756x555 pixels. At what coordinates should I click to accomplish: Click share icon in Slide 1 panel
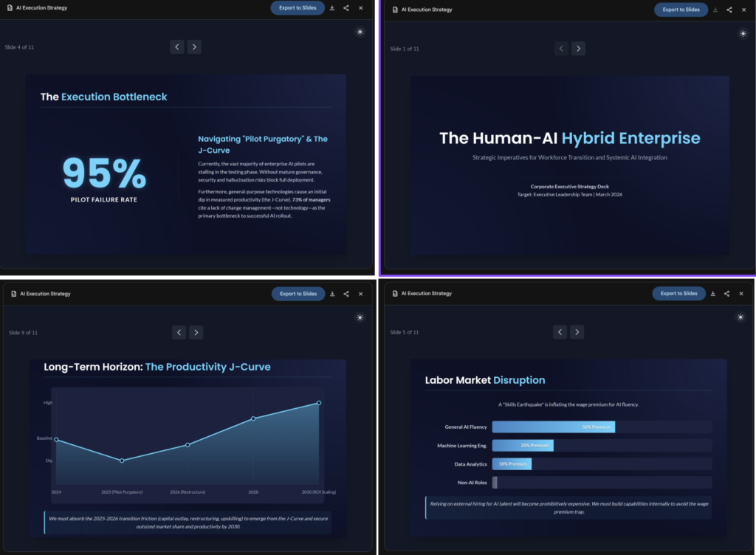point(729,10)
